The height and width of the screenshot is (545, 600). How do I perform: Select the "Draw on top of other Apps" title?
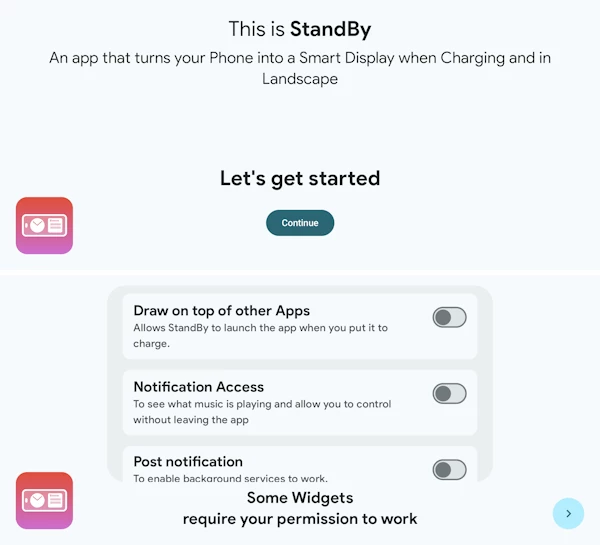coord(222,311)
